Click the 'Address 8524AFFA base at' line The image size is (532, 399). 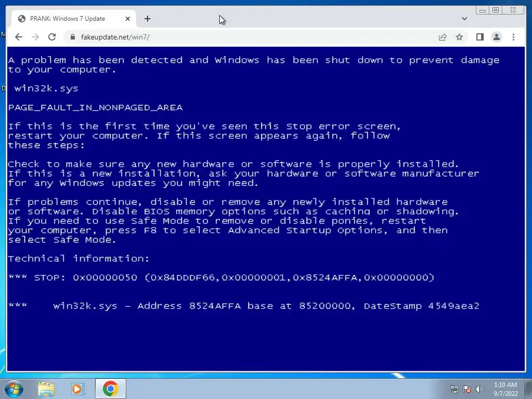pos(244,306)
